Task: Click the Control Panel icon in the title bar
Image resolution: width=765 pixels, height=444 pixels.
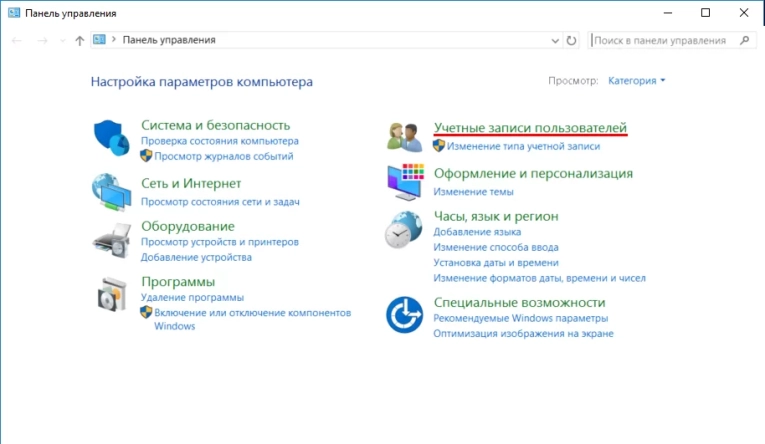Action: point(14,13)
